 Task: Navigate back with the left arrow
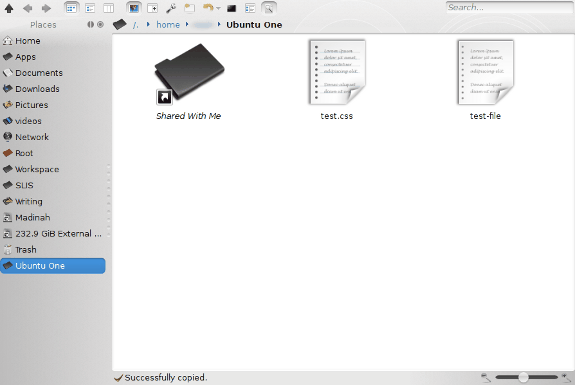click(x=28, y=8)
